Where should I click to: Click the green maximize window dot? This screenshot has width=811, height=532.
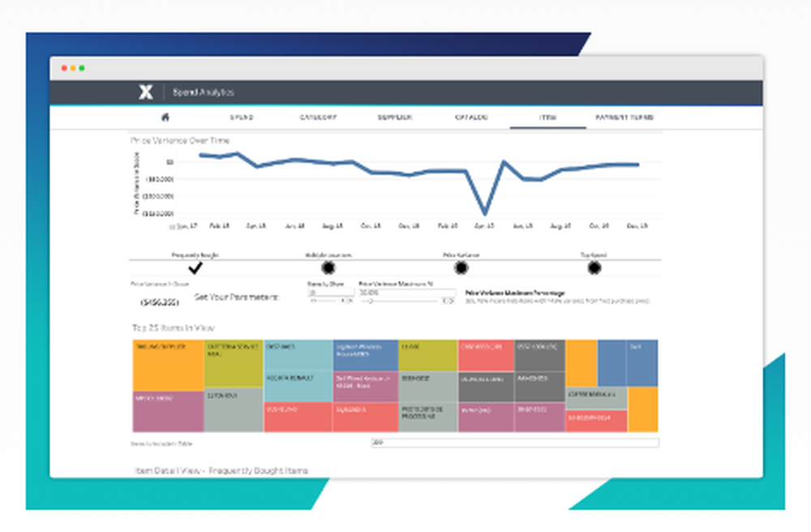click(x=82, y=68)
